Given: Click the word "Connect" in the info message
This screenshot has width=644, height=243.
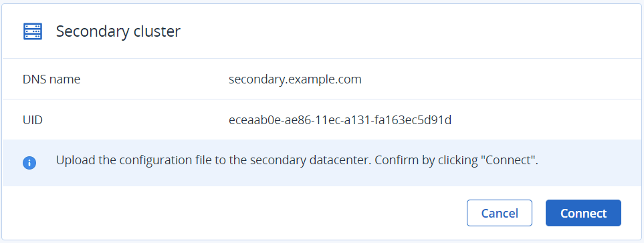Looking at the screenshot, I should (508, 160).
